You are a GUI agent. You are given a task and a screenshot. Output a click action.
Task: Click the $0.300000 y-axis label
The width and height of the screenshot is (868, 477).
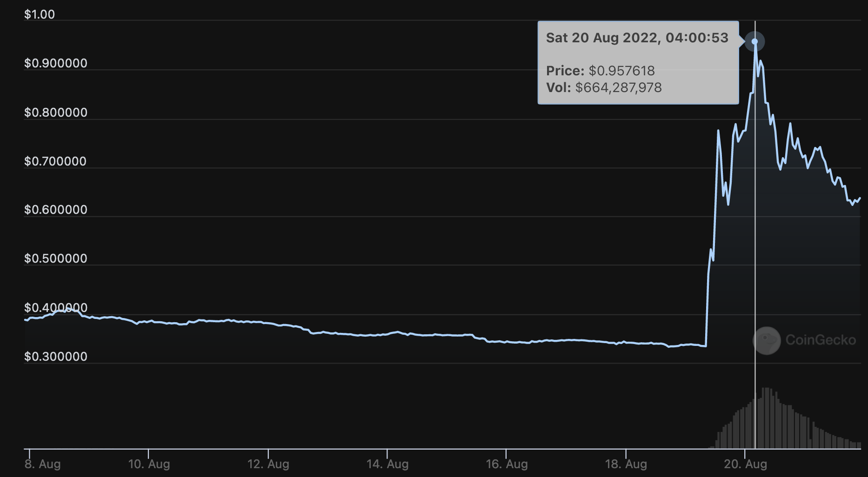56,357
